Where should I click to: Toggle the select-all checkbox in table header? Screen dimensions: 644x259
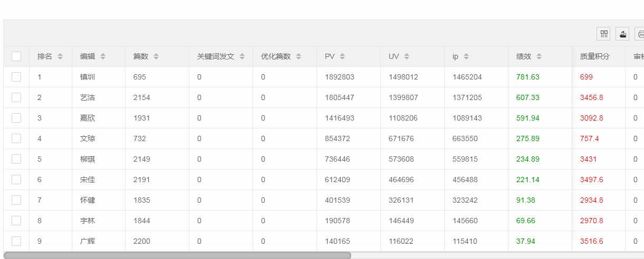pos(16,56)
